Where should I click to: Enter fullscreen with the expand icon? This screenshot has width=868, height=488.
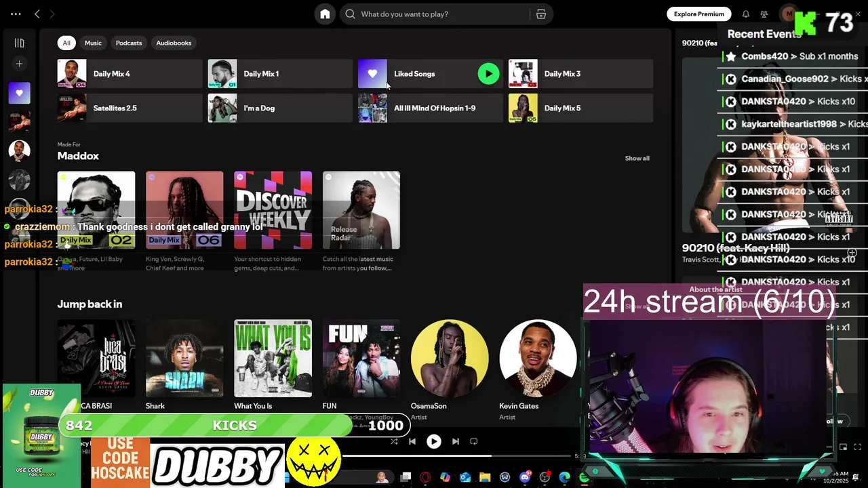[x=857, y=447]
